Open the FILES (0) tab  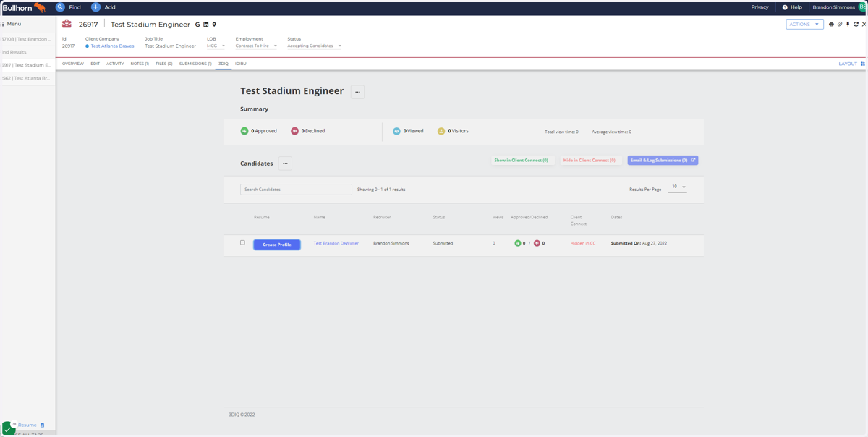pyautogui.click(x=164, y=64)
